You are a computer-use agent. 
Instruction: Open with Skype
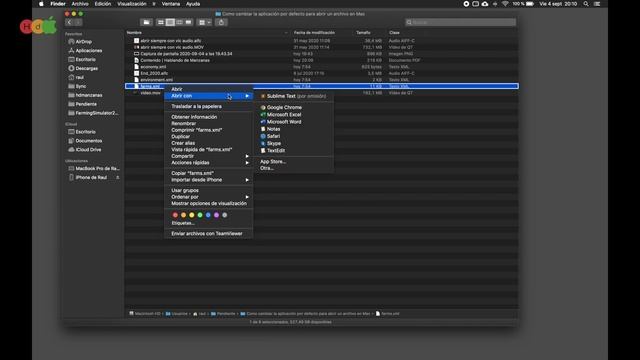(293, 144)
